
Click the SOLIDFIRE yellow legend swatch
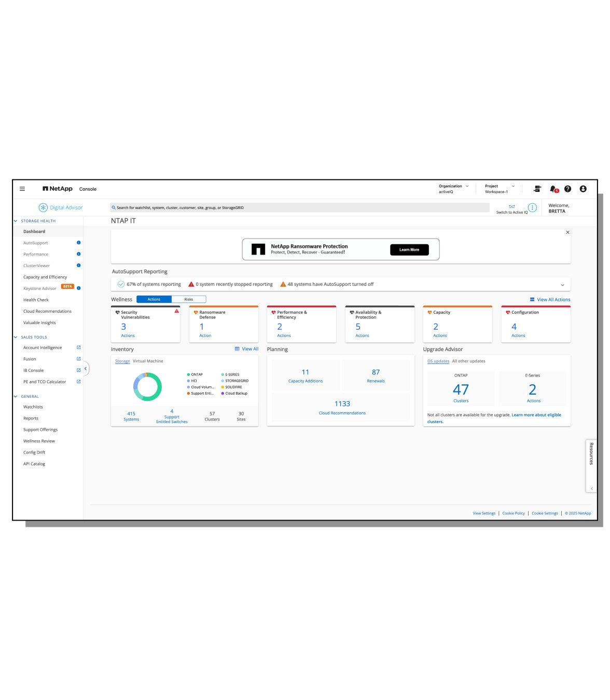223,387
